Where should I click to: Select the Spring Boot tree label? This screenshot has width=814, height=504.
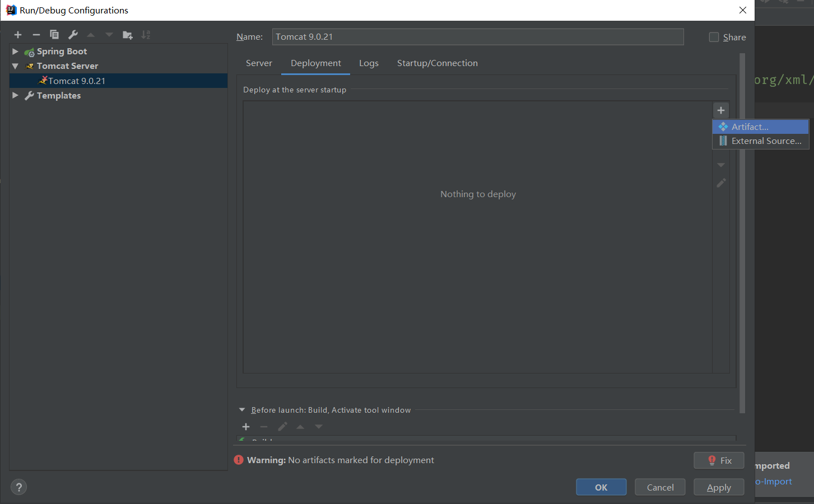pyautogui.click(x=62, y=52)
